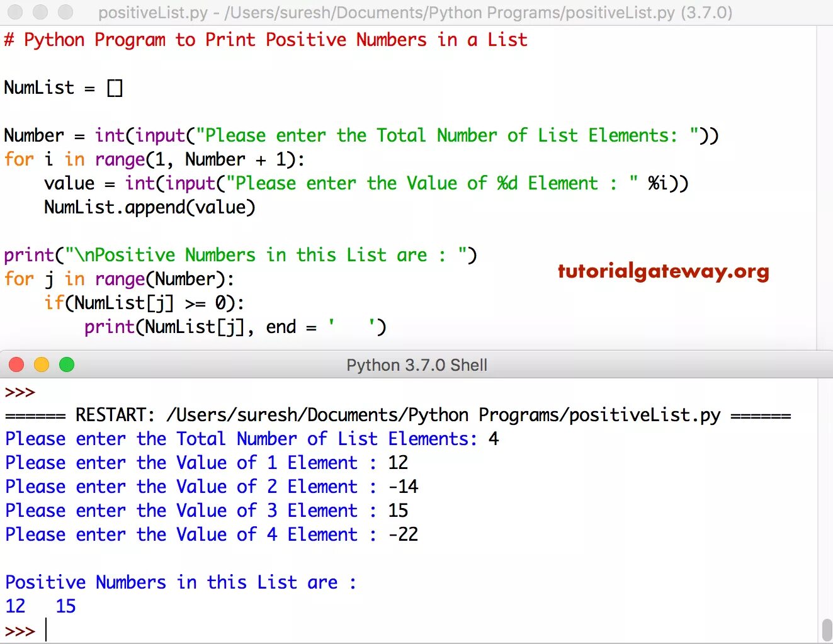Click the 'NumList.append(value)' line
The image size is (833, 644).
pyautogui.click(x=150, y=207)
